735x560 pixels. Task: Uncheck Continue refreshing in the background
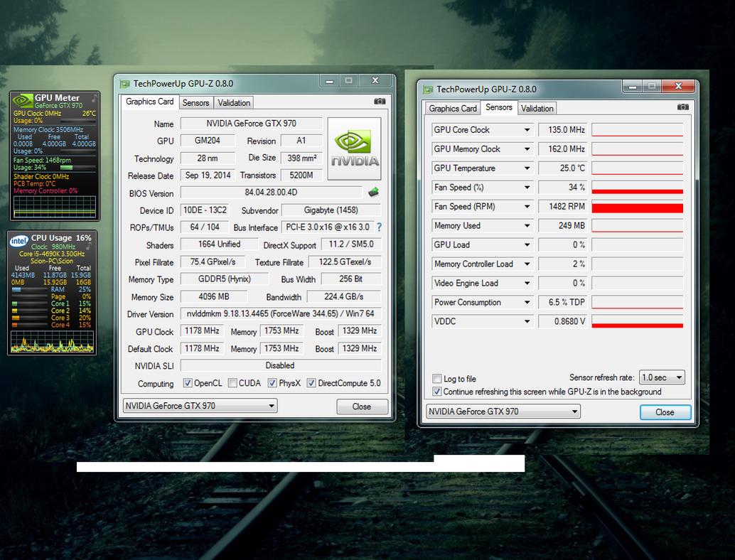(437, 392)
